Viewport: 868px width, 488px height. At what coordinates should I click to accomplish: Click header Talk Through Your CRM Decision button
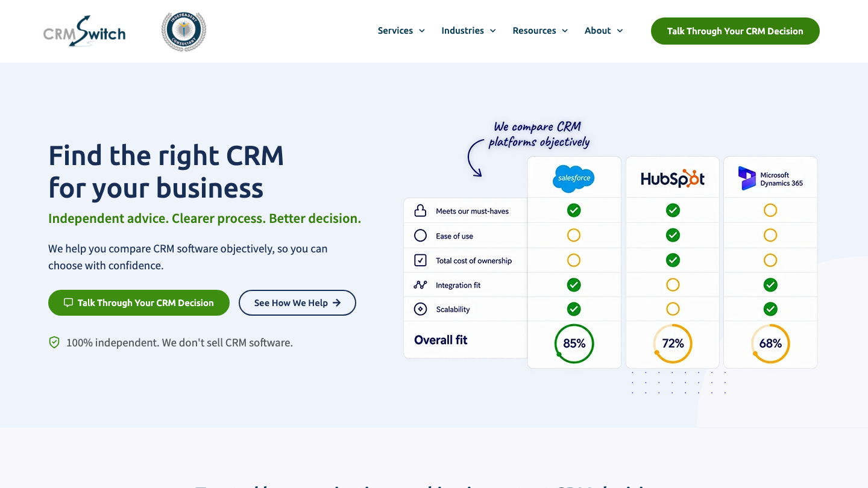tap(735, 31)
